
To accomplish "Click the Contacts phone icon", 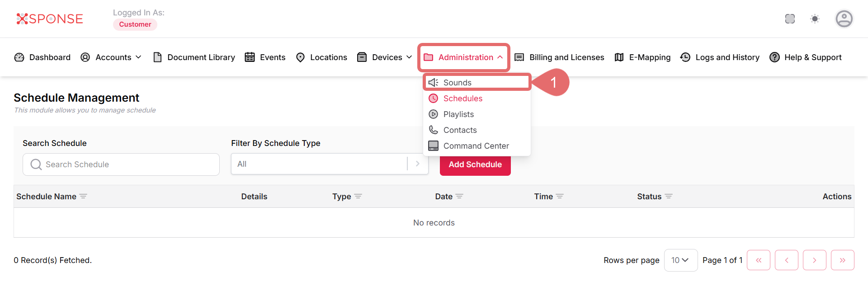I will pyautogui.click(x=433, y=130).
